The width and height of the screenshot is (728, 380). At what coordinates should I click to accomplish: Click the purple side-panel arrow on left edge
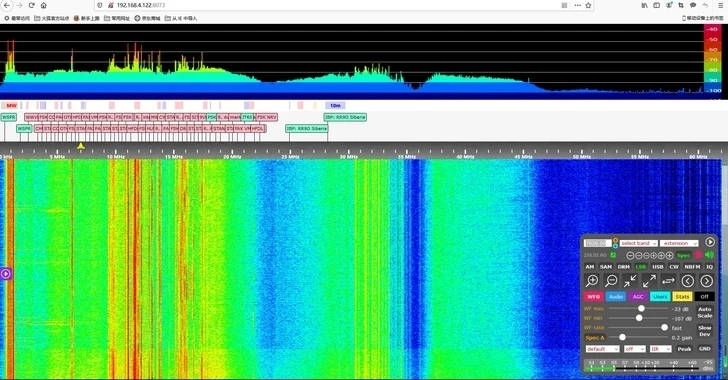6,274
